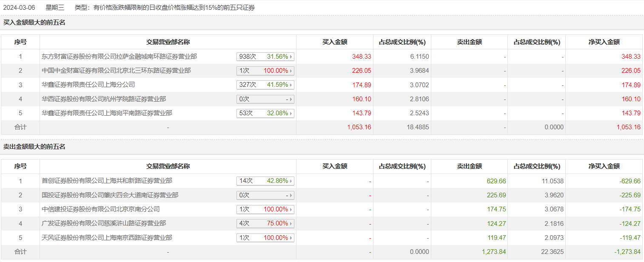Open the 4次 75.00% stats box
This screenshot has width=644, height=262.
(x=265, y=224)
